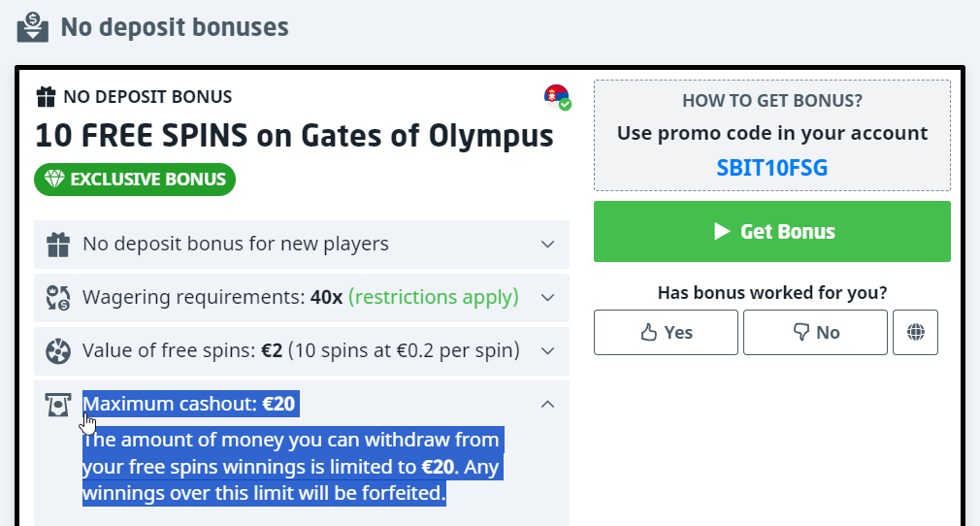Open the globe language icon button
The image size is (980, 526).
click(915, 333)
